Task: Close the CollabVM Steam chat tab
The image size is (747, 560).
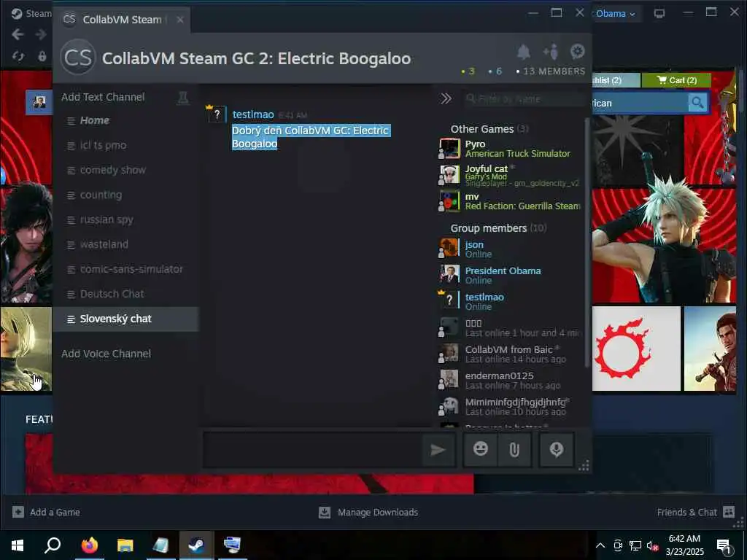Action: click(179, 20)
